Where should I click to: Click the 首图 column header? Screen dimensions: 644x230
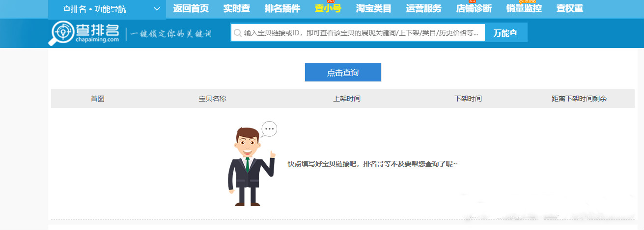[x=97, y=99]
